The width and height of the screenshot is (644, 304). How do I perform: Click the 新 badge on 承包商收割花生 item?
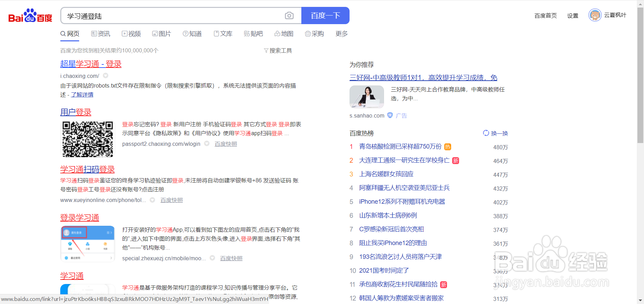tap(444, 285)
